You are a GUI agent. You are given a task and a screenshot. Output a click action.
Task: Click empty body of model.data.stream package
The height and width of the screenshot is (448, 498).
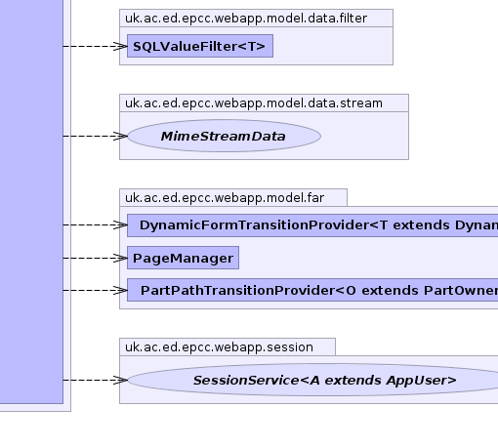[364, 136]
